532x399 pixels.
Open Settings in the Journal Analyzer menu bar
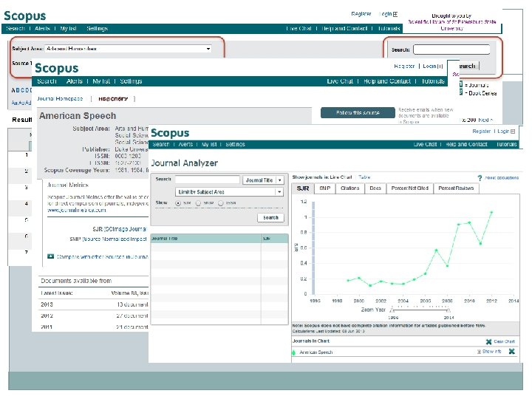point(235,145)
